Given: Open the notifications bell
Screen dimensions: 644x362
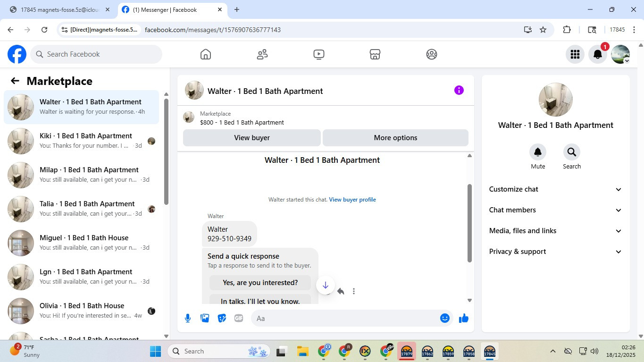Looking at the screenshot, I should [x=598, y=54].
